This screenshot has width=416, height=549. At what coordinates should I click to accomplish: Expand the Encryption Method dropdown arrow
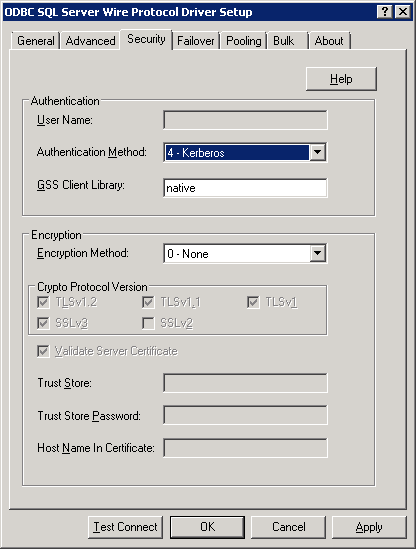pos(318,253)
